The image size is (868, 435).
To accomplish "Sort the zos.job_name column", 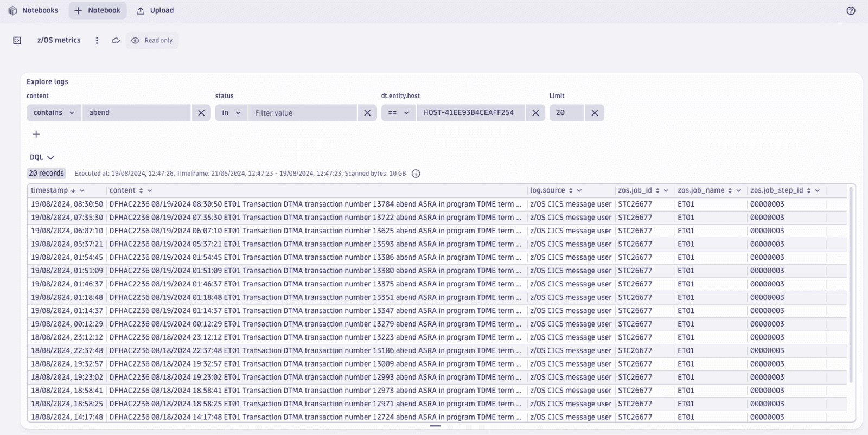I will [x=730, y=190].
